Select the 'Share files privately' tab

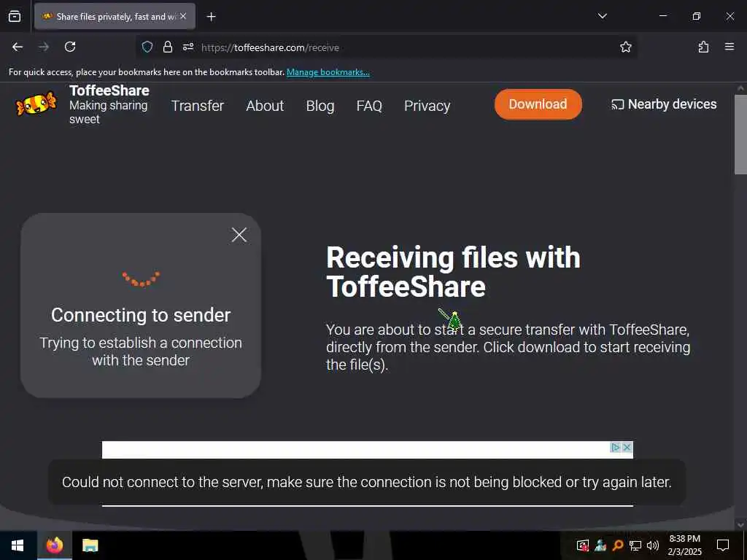coord(115,17)
